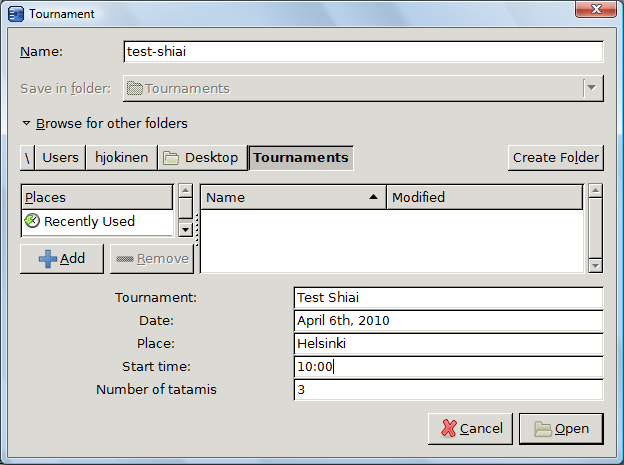
Task: Navigate to the hjokinen folder
Action: point(120,158)
